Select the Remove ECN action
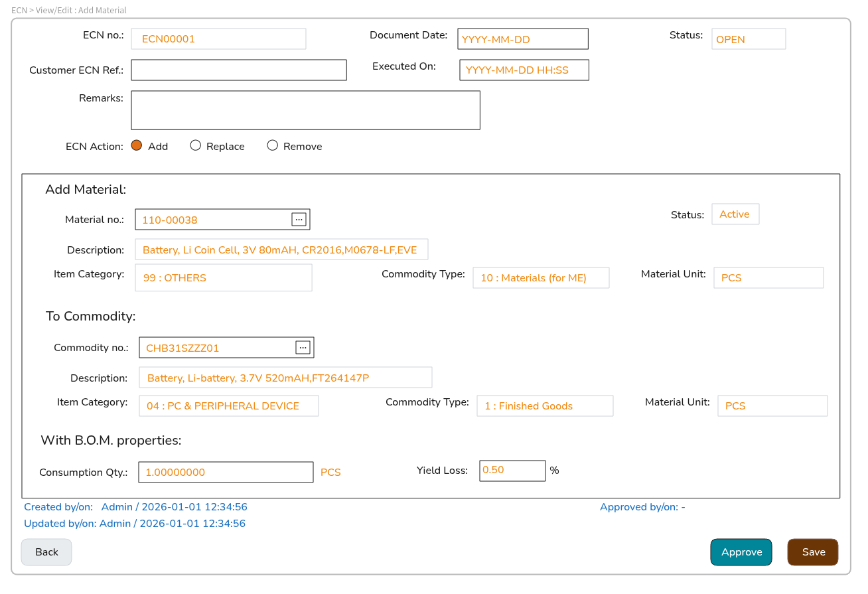The width and height of the screenshot is (868, 594). point(272,146)
